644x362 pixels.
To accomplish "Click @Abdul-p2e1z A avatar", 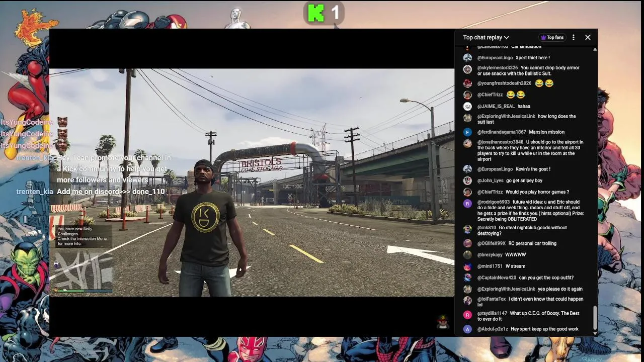I will pyautogui.click(x=467, y=329).
